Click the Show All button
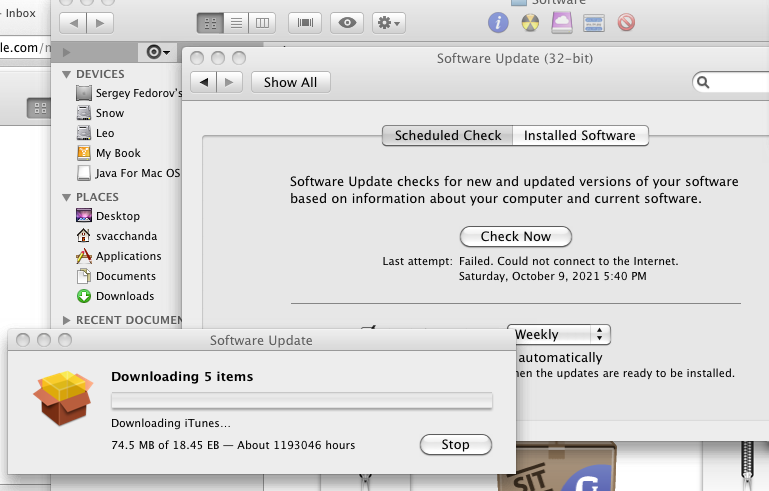Screen dimensions: 769x491 (290, 82)
